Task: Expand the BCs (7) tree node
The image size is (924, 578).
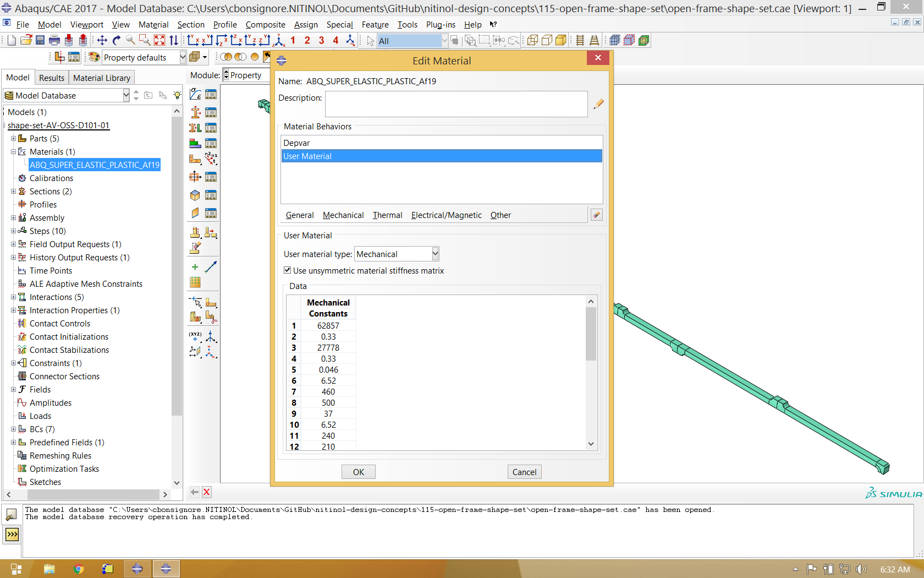Action: pos(13,429)
